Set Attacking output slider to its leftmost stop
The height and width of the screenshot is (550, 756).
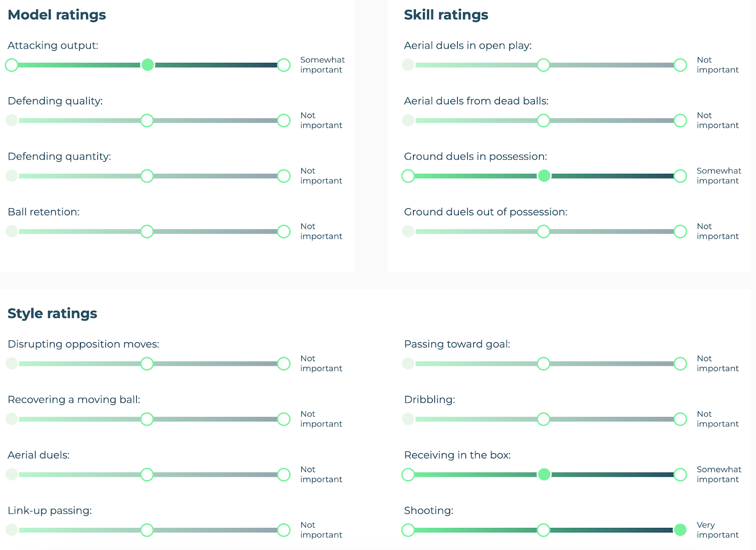pos(12,65)
